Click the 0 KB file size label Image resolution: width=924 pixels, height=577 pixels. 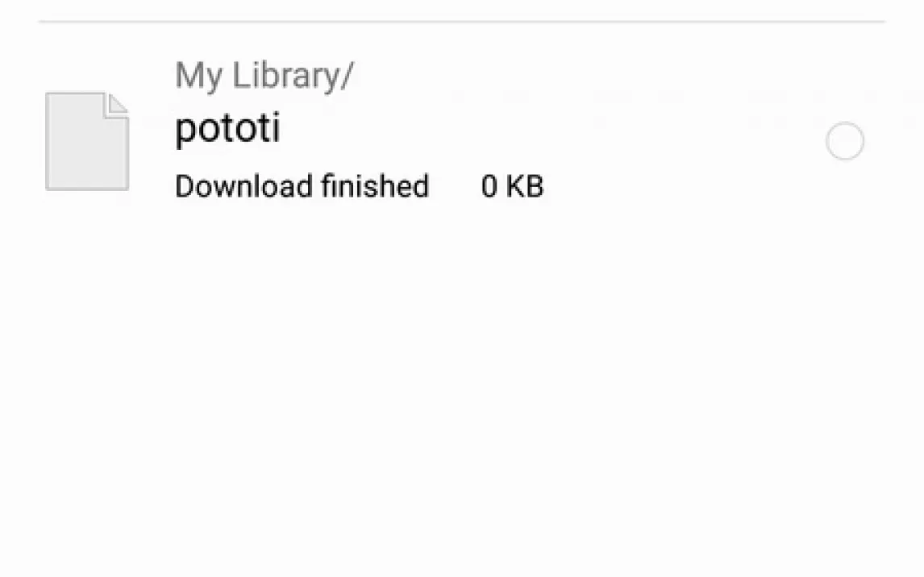pyautogui.click(x=512, y=186)
